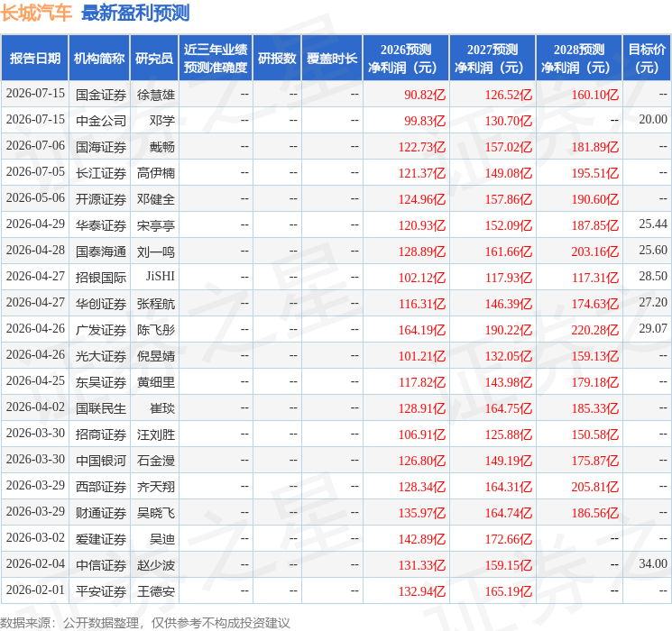672x631 pixels.
Task: Select target price 34.00
Action: [x=653, y=563]
